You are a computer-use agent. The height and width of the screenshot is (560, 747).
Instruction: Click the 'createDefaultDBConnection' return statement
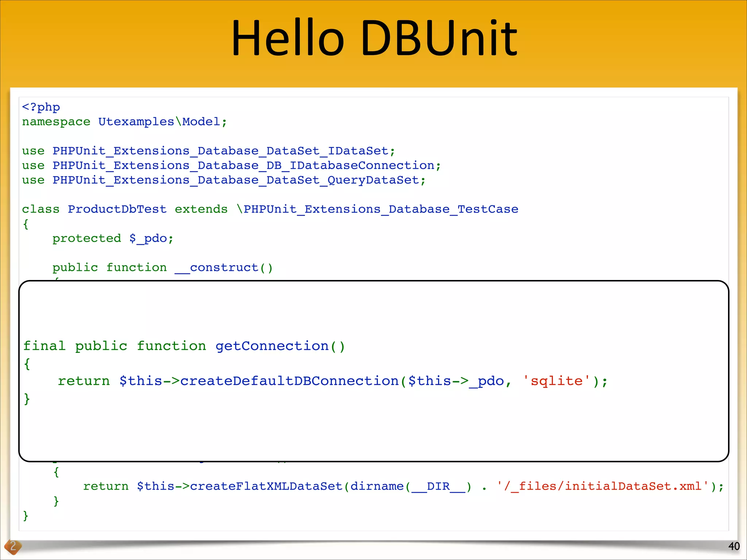[333, 381]
